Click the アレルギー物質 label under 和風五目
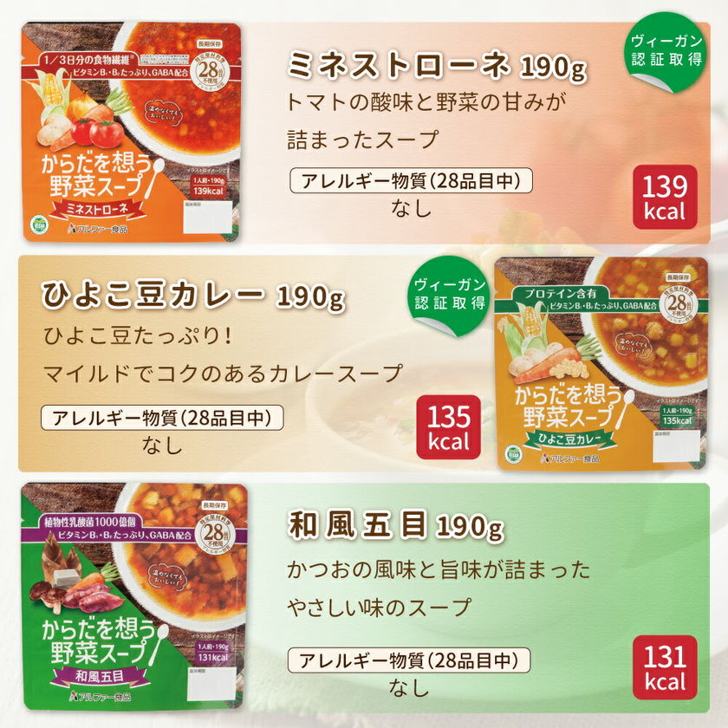 (x=409, y=660)
